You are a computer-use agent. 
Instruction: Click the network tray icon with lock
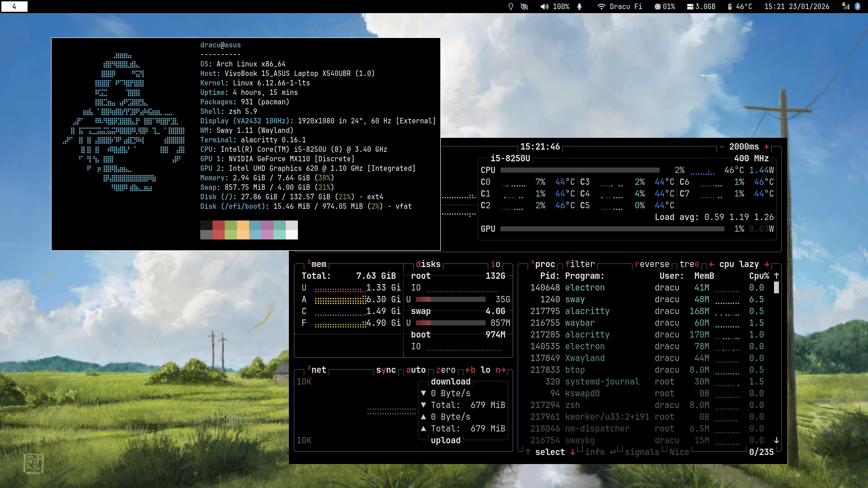[x=846, y=6]
